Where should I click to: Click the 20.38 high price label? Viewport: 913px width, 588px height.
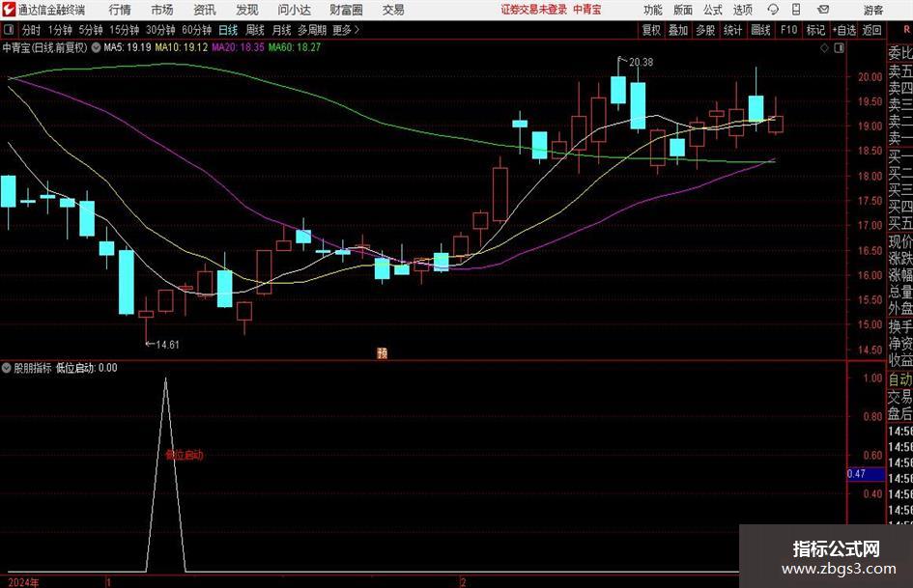point(641,62)
